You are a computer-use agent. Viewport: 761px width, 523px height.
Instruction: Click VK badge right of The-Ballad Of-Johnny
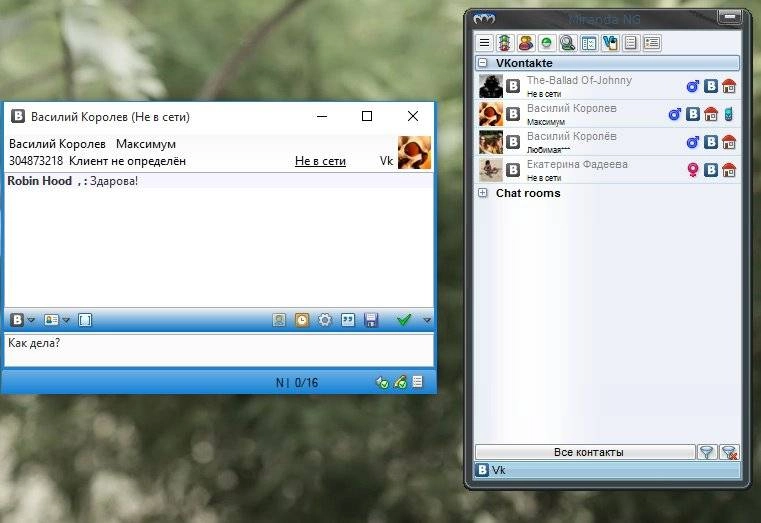711,86
